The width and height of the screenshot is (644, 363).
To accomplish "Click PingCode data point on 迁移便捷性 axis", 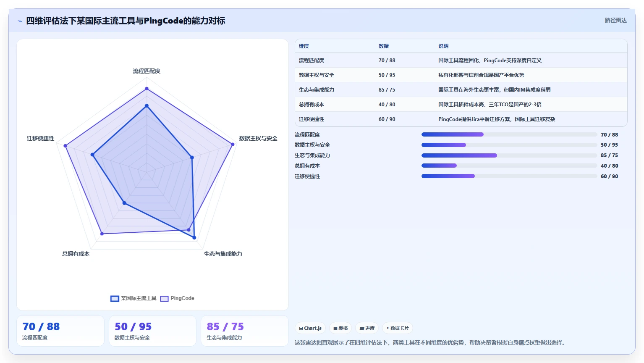I will pos(65,146).
